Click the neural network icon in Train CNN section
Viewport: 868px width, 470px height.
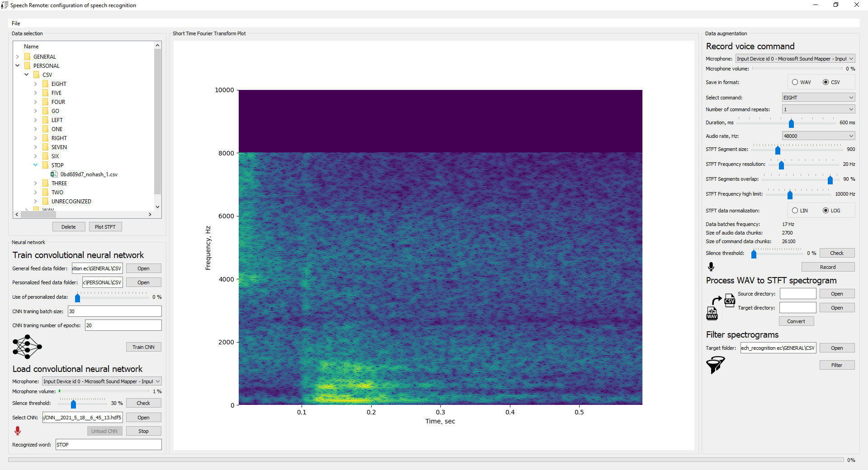[x=27, y=347]
